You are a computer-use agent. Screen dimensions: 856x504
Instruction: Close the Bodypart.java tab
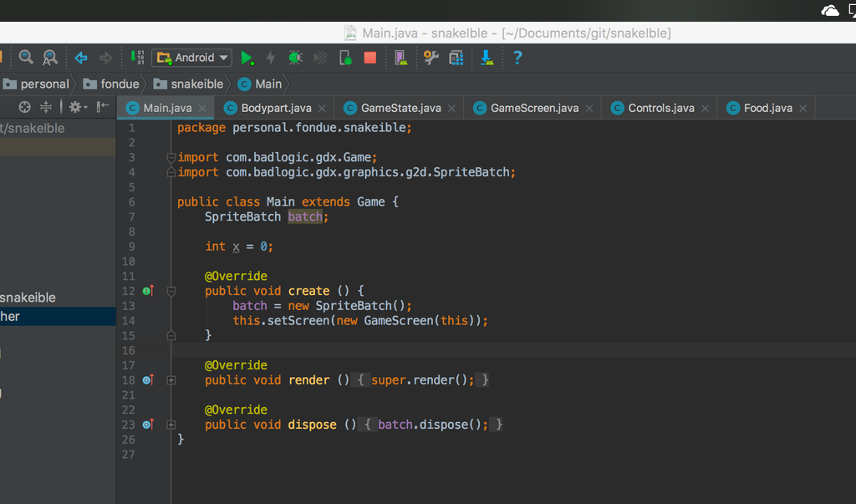(323, 107)
